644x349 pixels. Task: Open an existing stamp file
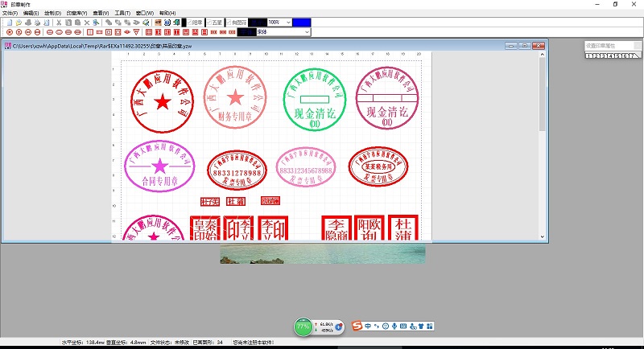pos(19,23)
